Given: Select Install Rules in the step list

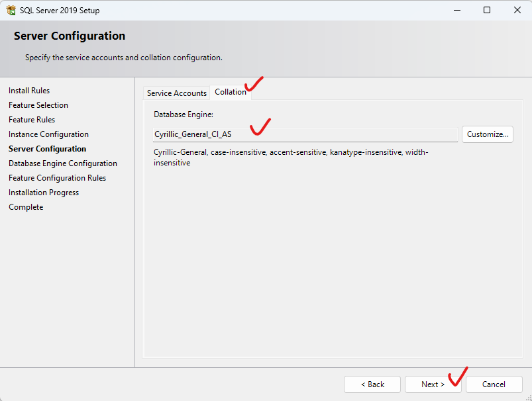Looking at the screenshot, I should (29, 91).
